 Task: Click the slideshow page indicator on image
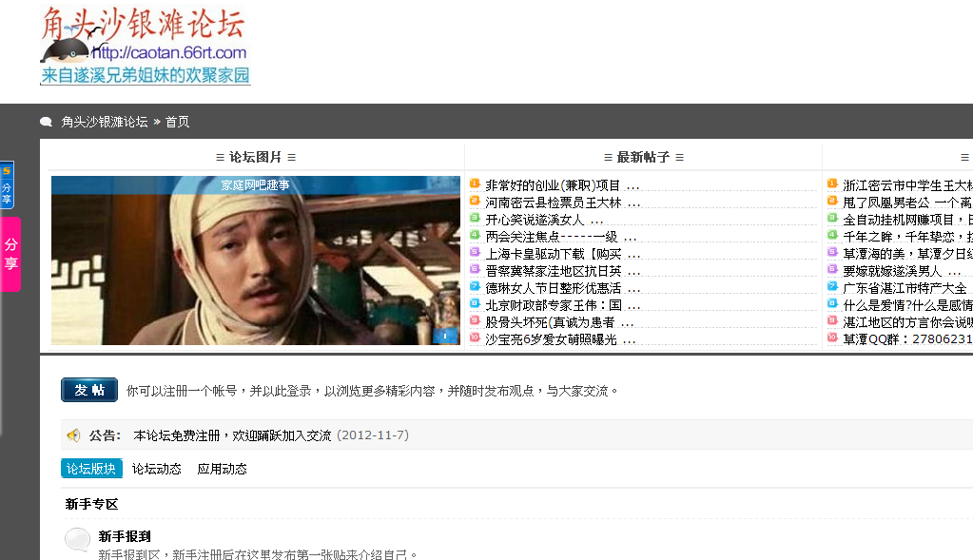445,337
